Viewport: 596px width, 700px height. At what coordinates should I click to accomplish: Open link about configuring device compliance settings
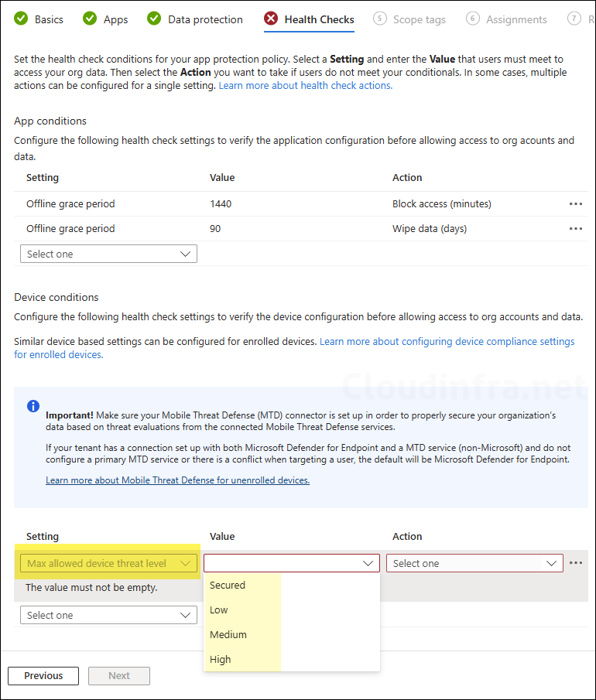click(294, 348)
